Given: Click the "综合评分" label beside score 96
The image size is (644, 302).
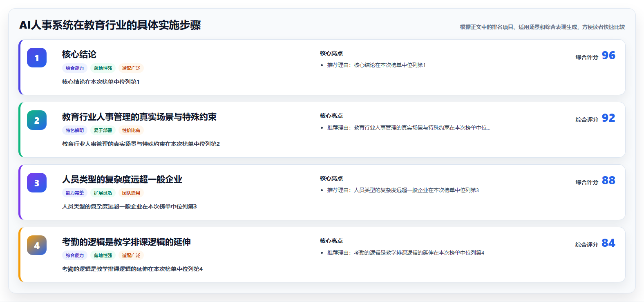Looking at the screenshot, I should click(587, 57).
